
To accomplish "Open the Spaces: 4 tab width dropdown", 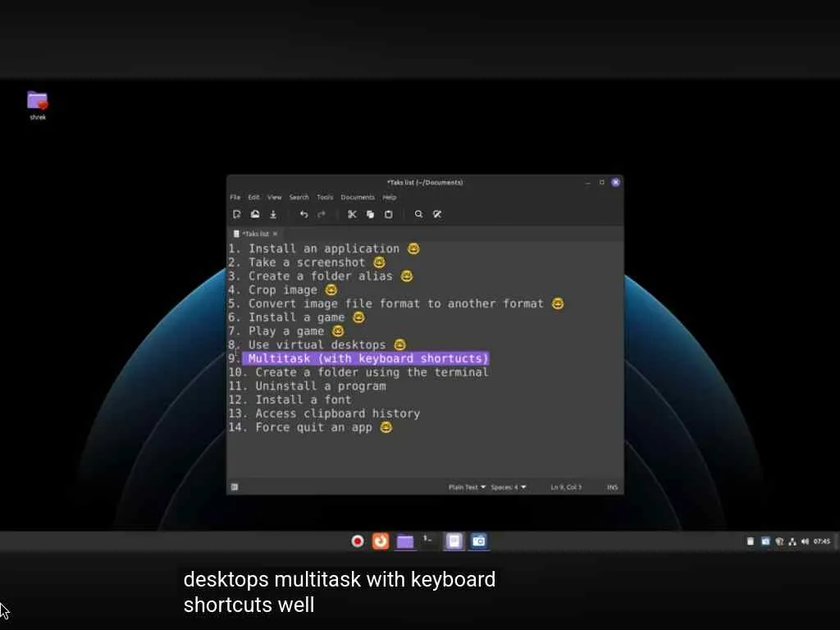I will point(509,487).
